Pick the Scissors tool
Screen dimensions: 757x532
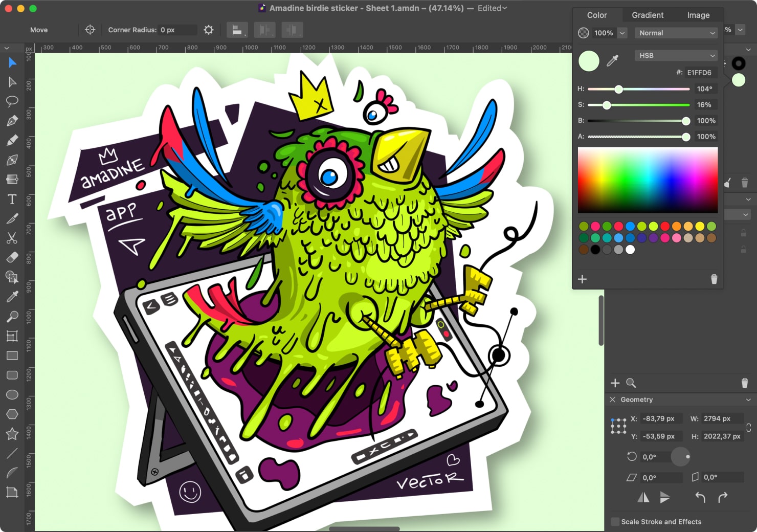coord(12,238)
